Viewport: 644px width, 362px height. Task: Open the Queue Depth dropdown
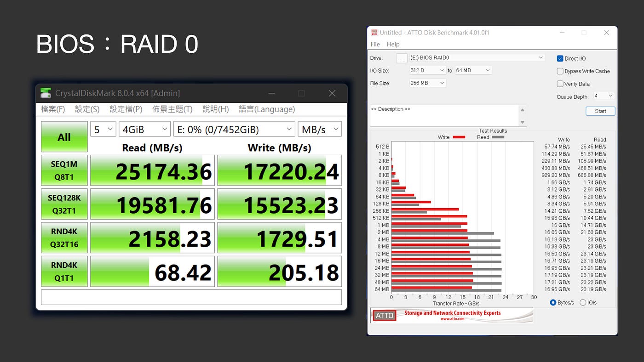pos(604,96)
